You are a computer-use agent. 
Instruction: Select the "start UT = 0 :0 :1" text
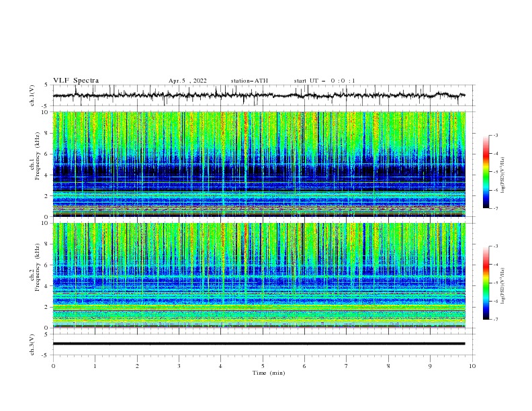pyautogui.click(x=324, y=81)
